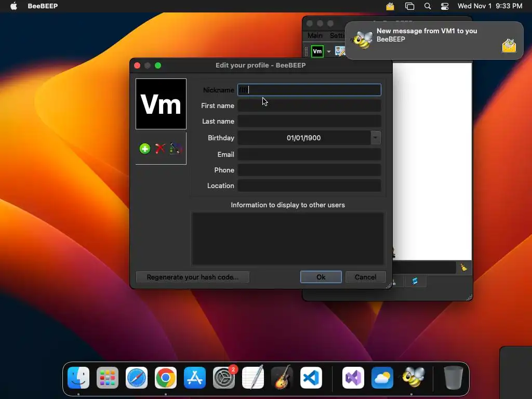Open App Store from the Dock
532x399 pixels.
195,378
